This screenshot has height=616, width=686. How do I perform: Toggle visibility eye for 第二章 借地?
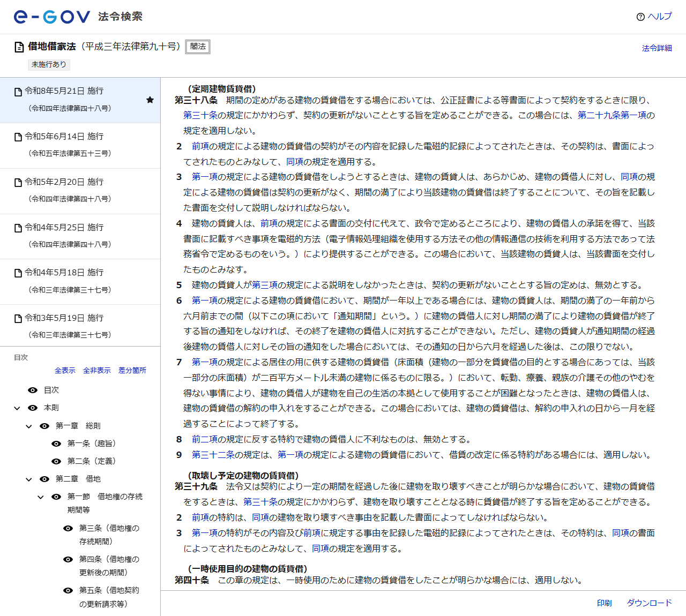tap(44, 479)
